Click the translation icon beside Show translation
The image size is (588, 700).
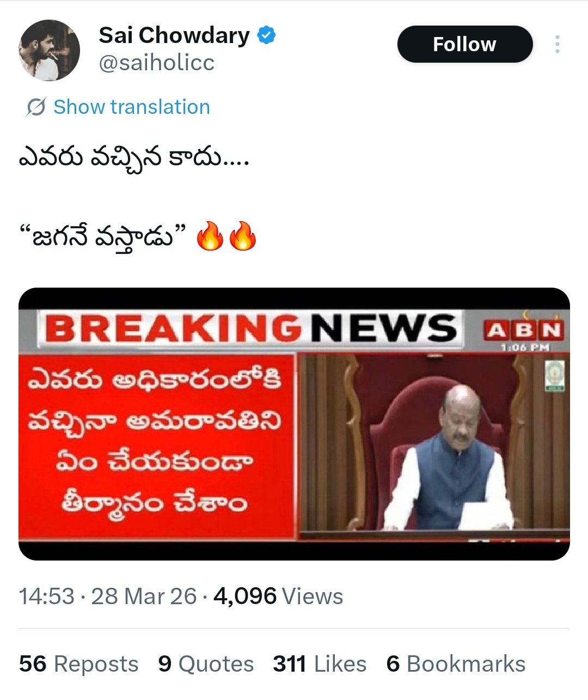(x=36, y=107)
